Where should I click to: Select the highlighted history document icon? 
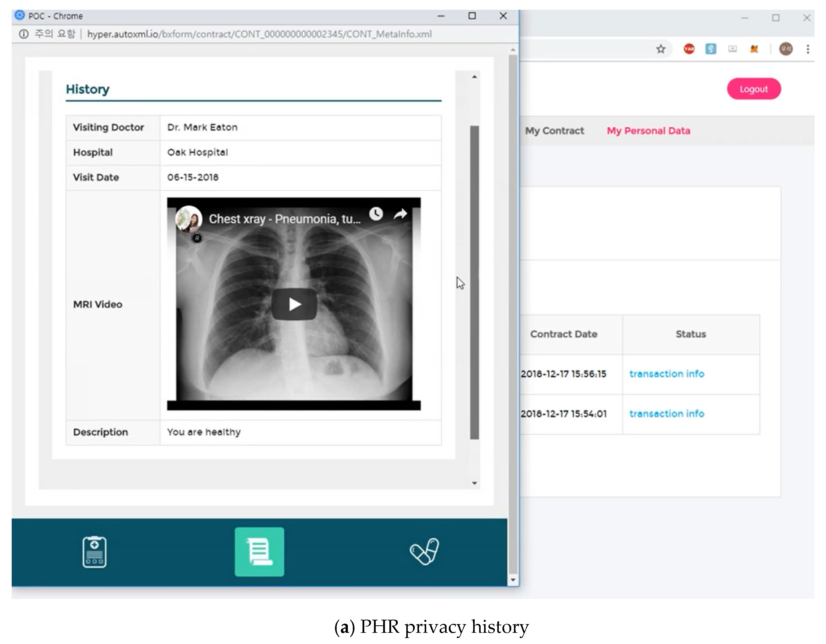(x=259, y=551)
